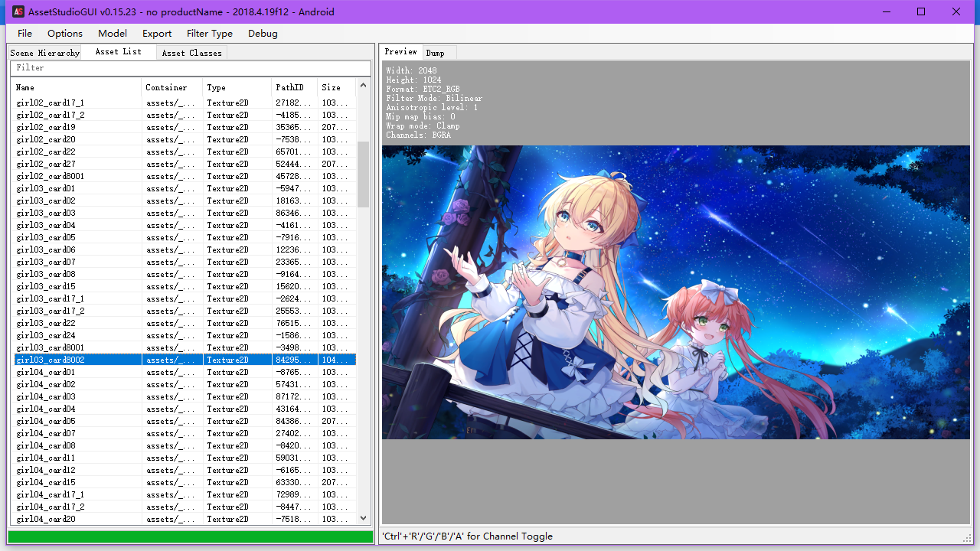The width and height of the screenshot is (980, 551).
Task: Switch to the Scene Hierarchy tab
Action: coord(44,53)
